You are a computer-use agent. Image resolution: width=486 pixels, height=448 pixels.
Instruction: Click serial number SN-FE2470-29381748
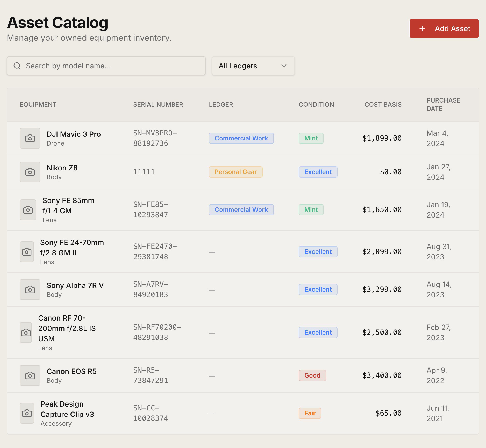pos(155,252)
